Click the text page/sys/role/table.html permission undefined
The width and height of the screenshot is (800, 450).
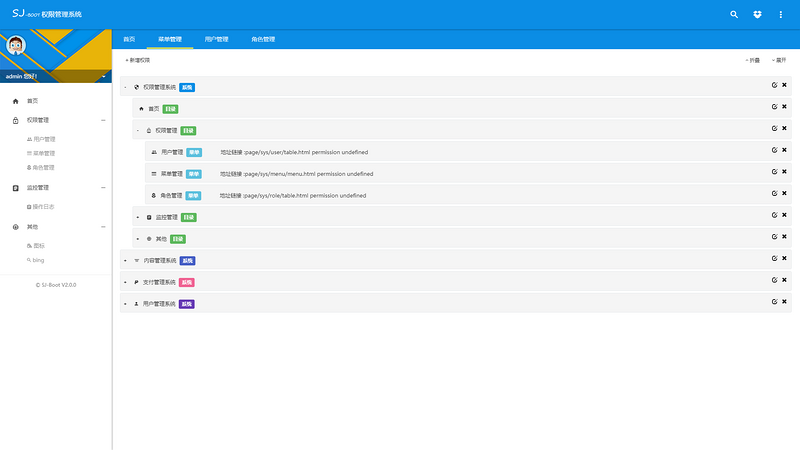tap(305, 195)
